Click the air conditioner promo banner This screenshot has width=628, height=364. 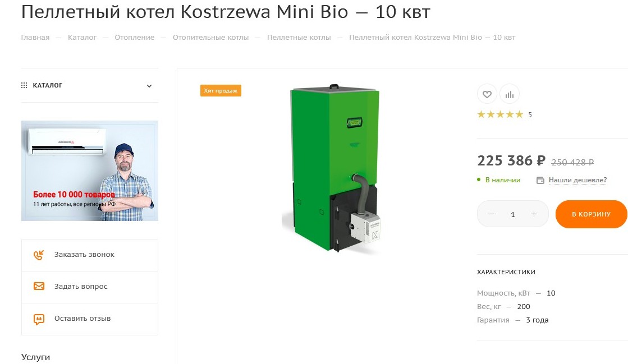coord(90,171)
